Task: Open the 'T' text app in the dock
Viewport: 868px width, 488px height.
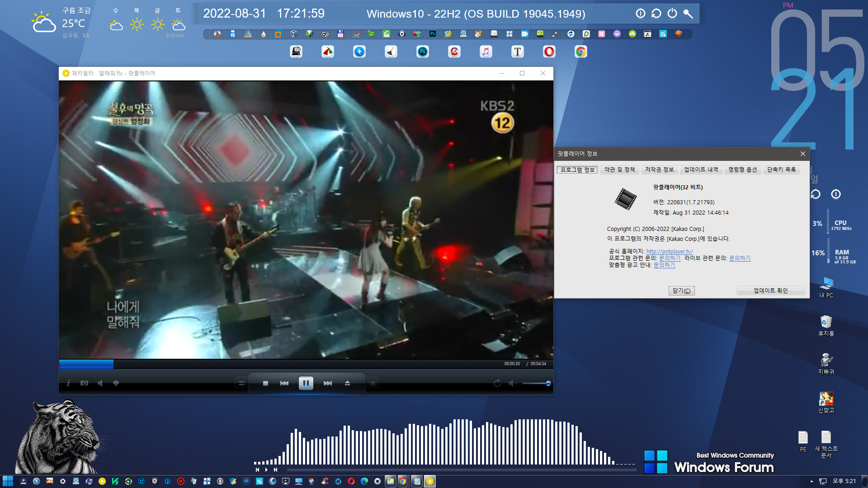Action: 518,52
